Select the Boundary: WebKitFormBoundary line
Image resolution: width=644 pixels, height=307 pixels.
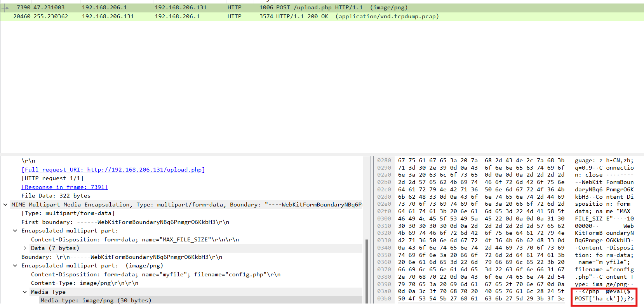pyautogui.click(x=122, y=257)
